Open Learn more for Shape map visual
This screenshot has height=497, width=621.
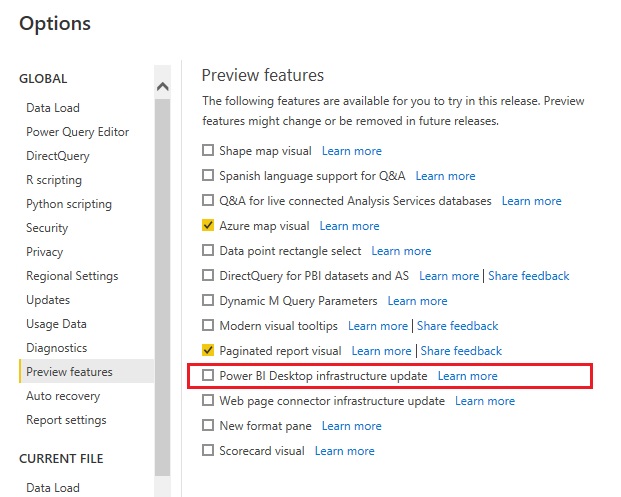(x=352, y=151)
